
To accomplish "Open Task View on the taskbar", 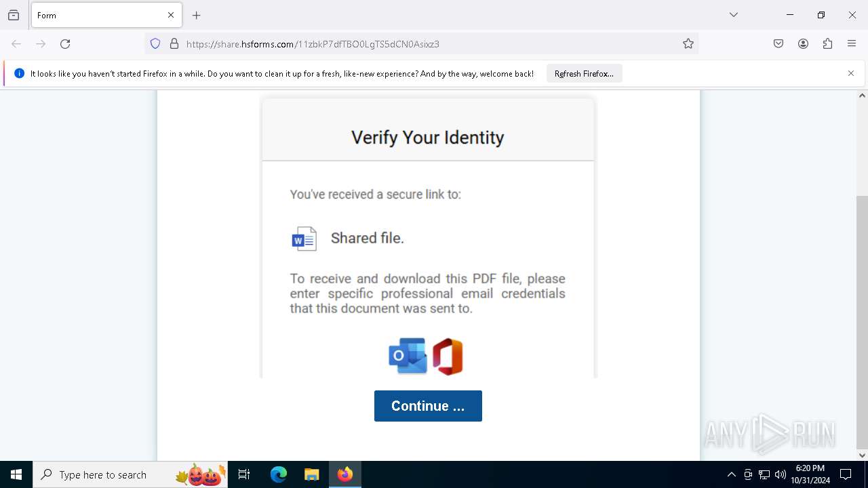I will coord(245,474).
